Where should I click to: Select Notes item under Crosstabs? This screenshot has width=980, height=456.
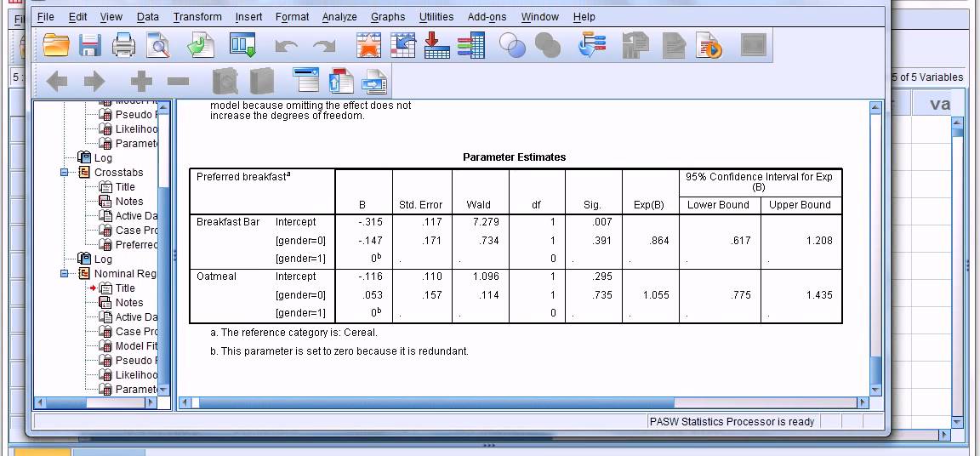[x=129, y=201]
